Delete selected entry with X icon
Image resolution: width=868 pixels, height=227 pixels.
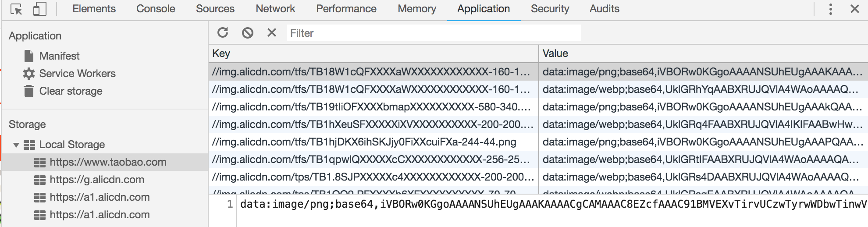coord(272,33)
